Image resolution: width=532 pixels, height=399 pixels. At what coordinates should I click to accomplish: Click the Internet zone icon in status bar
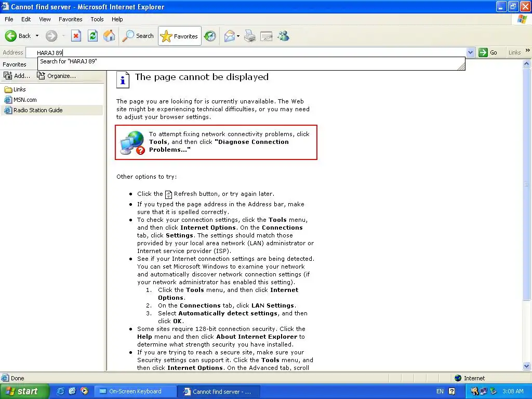coord(458,378)
